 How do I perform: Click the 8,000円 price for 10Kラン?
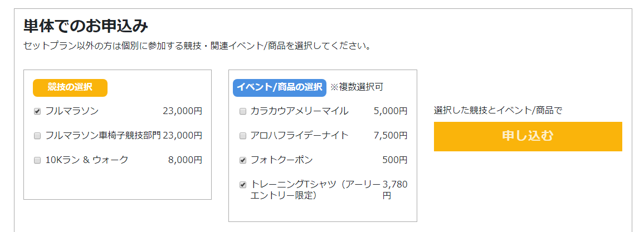(x=185, y=160)
